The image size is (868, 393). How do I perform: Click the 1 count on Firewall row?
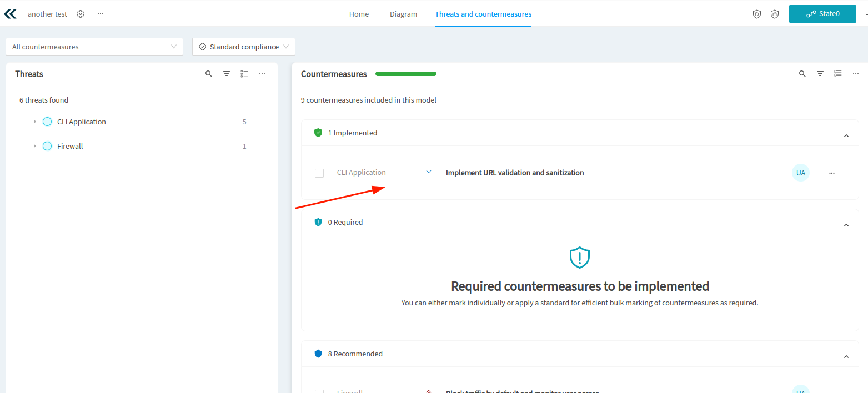[x=244, y=146]
